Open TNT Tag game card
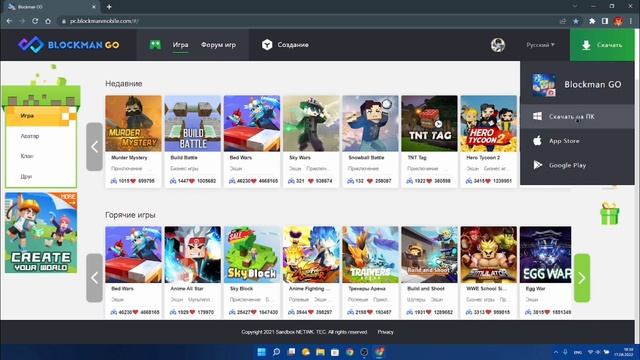Image resolution: width=640 pixels, height=360 pixels. (429, 142)
